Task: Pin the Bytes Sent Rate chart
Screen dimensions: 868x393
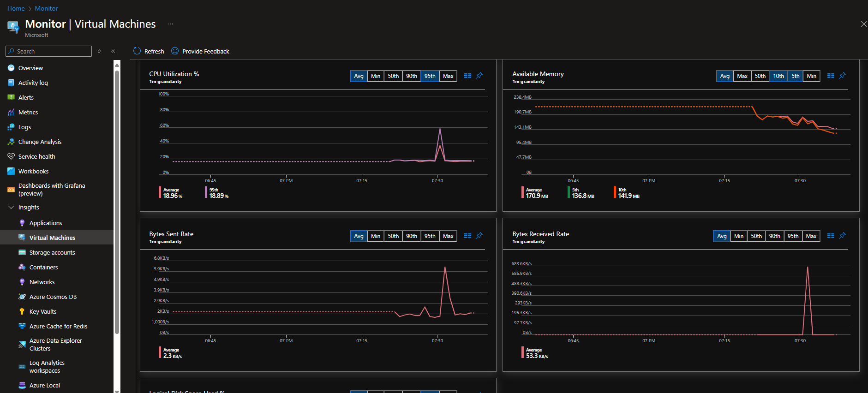Action: [x=479, y=236]
